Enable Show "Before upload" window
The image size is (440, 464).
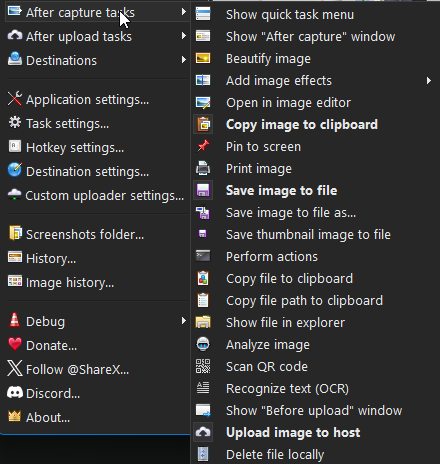tap(314, 410)
